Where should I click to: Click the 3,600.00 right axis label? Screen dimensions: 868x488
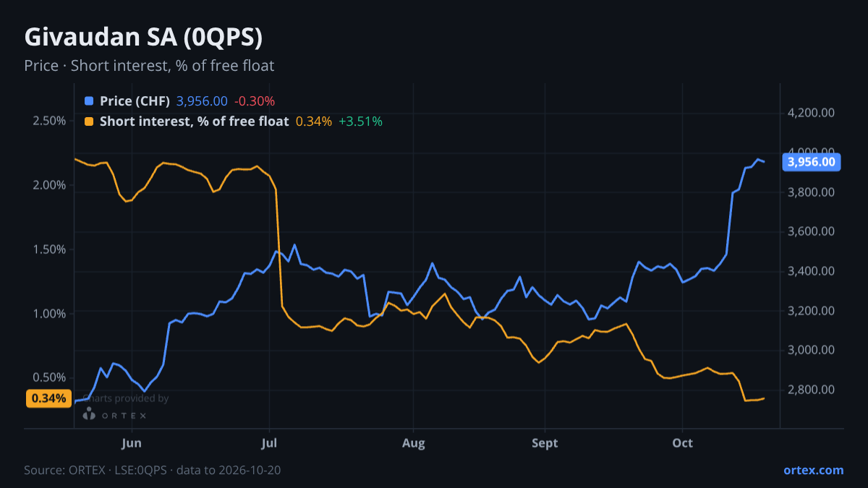(x=812, y=232)
